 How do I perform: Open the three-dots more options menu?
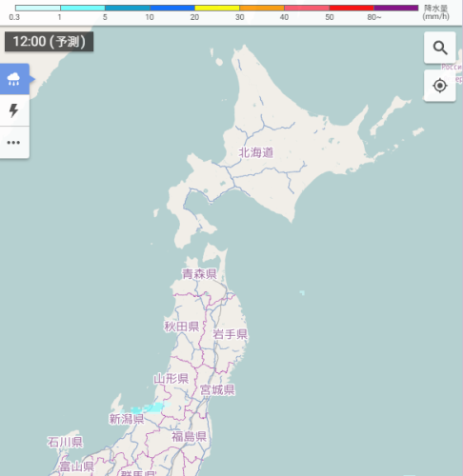[x=14, y=142]
